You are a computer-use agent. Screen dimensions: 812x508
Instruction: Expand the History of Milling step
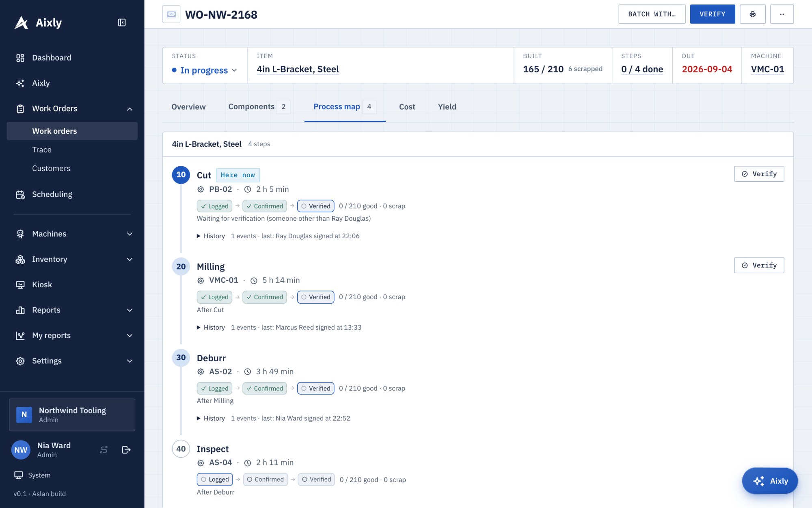click(x=211, y=327)
